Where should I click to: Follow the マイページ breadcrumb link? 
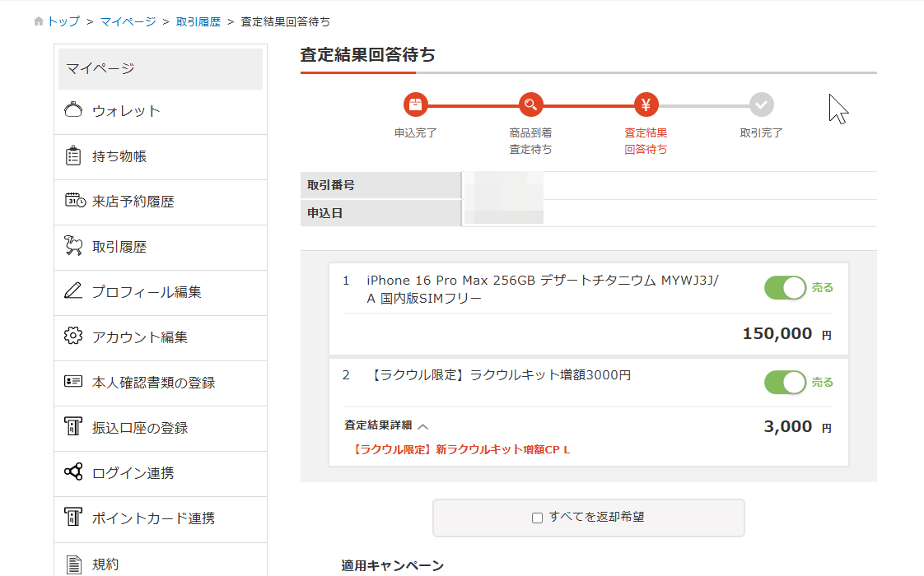[128, 21]
